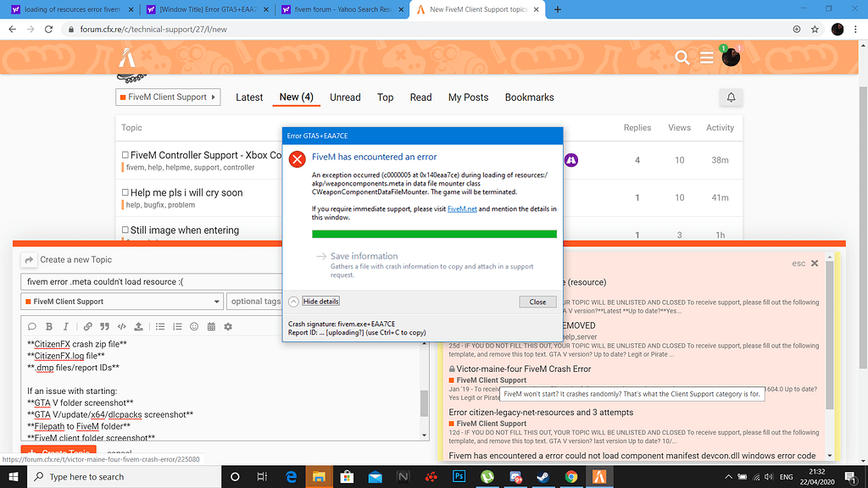Insert a date with the calendar icon
Viewport: 868px width, 488px height.
(x=212, y=326)
